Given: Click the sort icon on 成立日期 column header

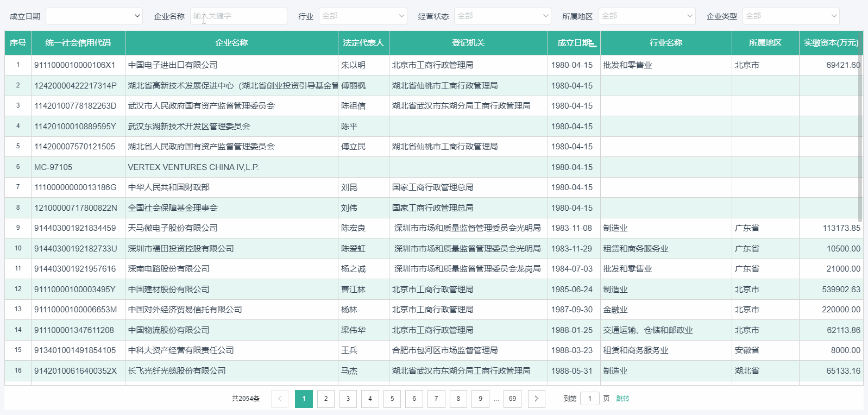Looking at the screenshot, I should coord(593,43).
